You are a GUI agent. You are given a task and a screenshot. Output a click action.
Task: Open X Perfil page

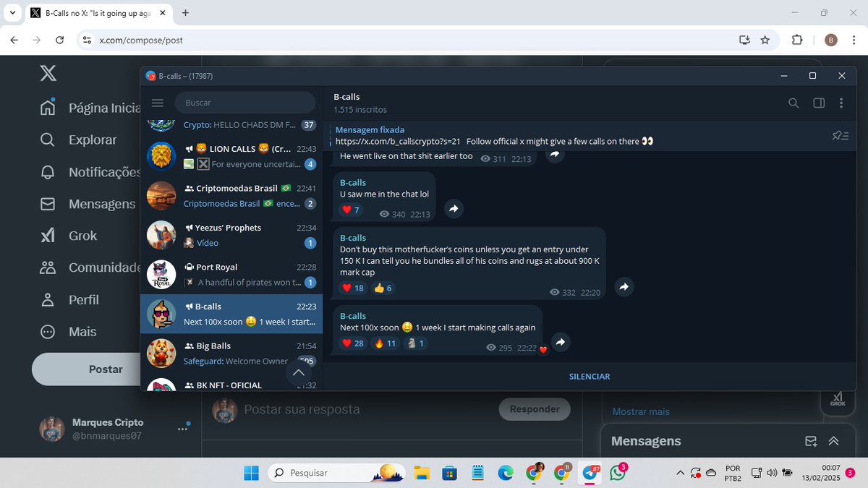click(x=69, y=299)
